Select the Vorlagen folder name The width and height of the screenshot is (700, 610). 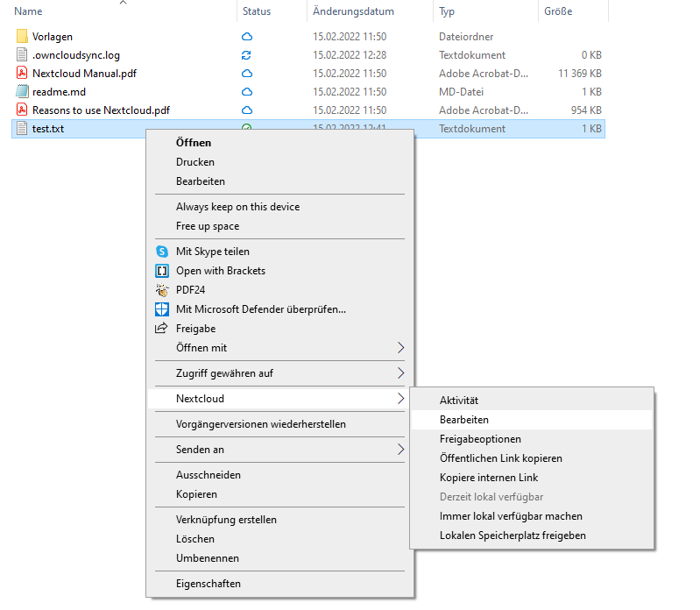53,37
